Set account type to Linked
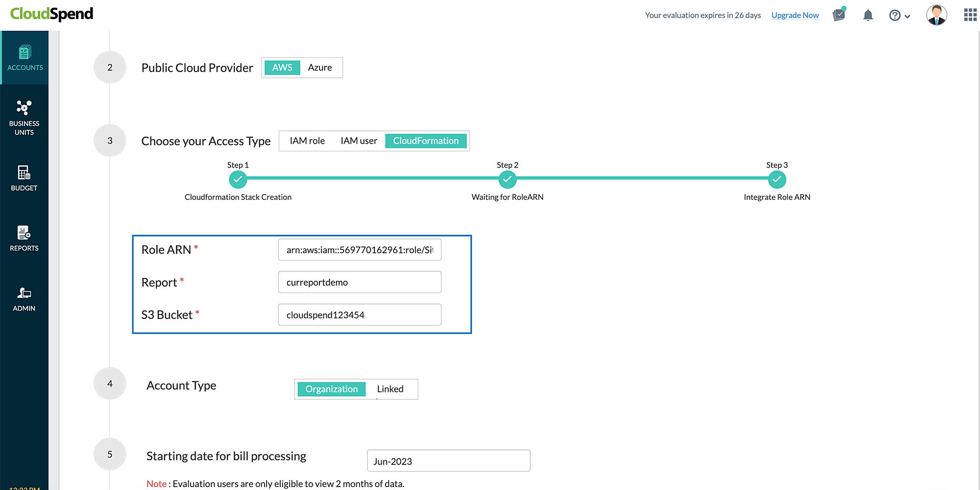The width and height of the screenshot is (980, 490). (391, 389)
